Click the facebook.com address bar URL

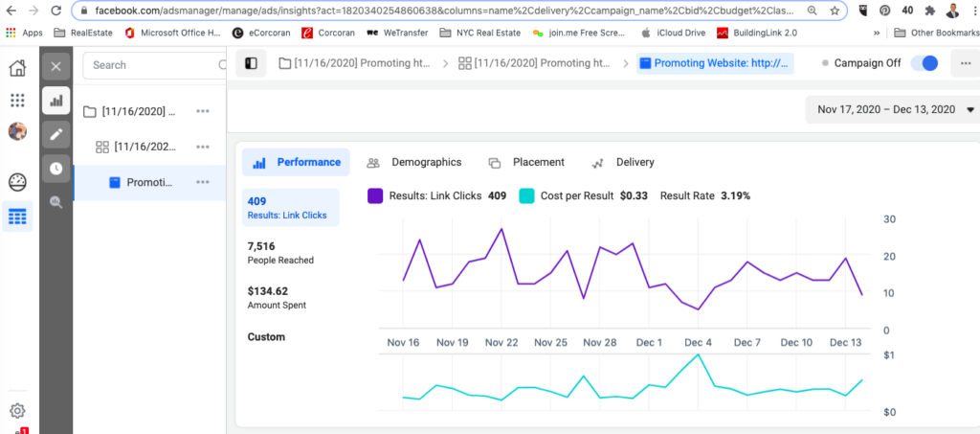[446, 11]
